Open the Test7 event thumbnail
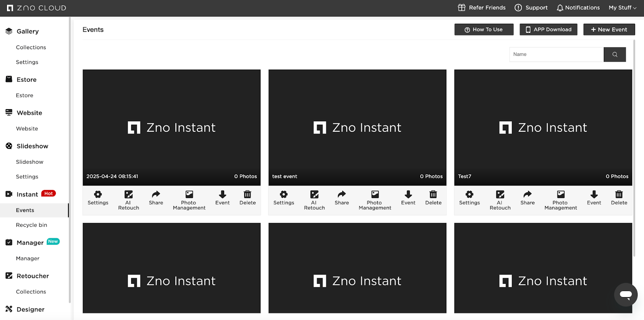This screenshot has height=320, width=644. (x=543, y=127)
